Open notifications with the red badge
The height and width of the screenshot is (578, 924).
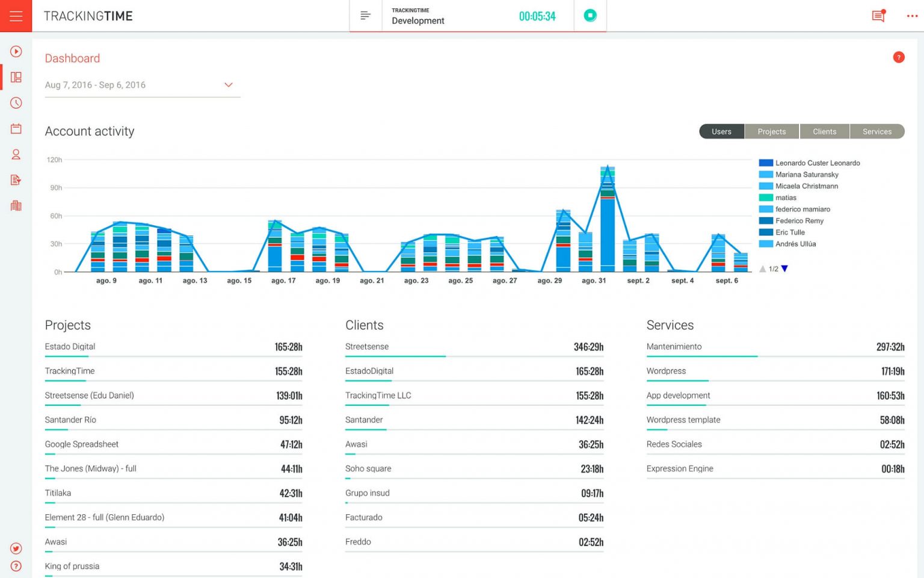877,16
